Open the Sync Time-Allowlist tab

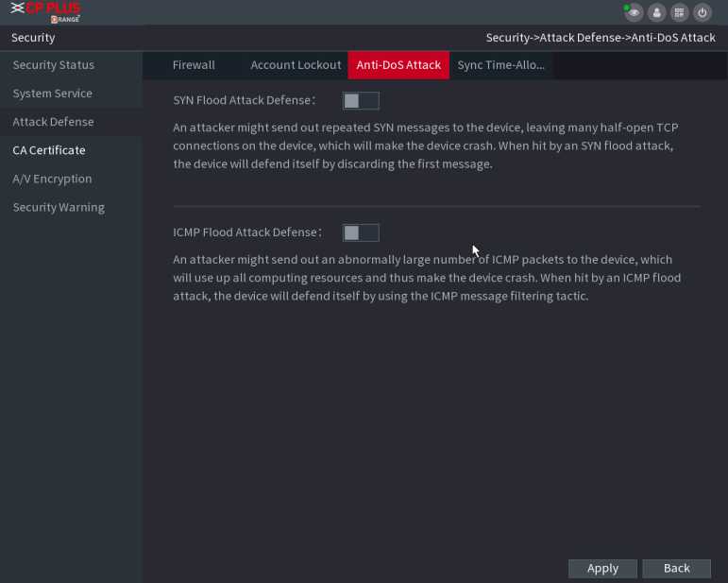coord(500,65)
